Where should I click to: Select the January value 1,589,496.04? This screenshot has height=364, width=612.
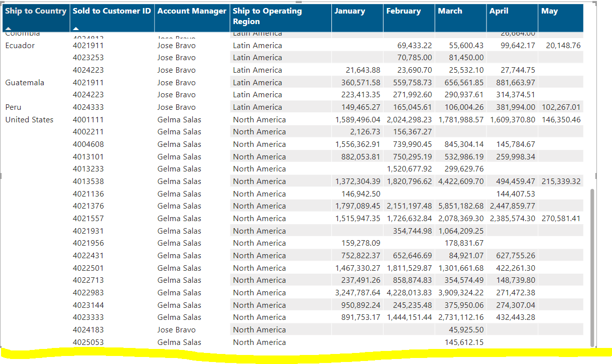tap(358, 120)
